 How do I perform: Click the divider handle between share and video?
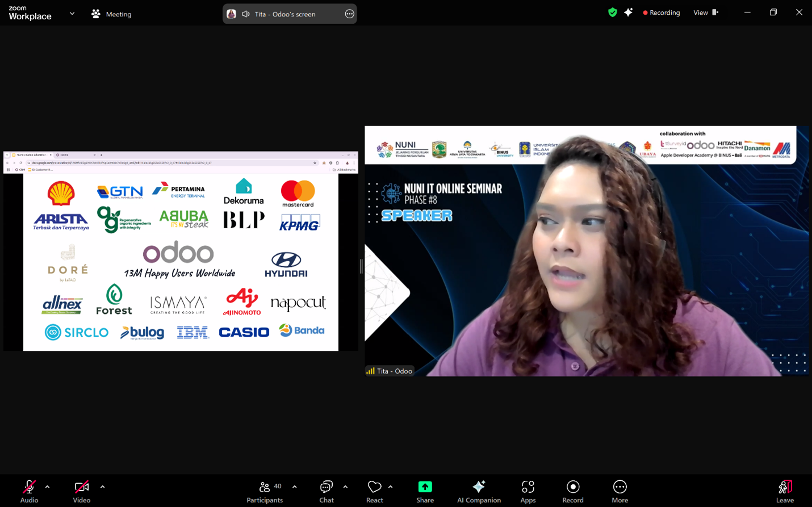pyautogui.click(x=361, y=266)
